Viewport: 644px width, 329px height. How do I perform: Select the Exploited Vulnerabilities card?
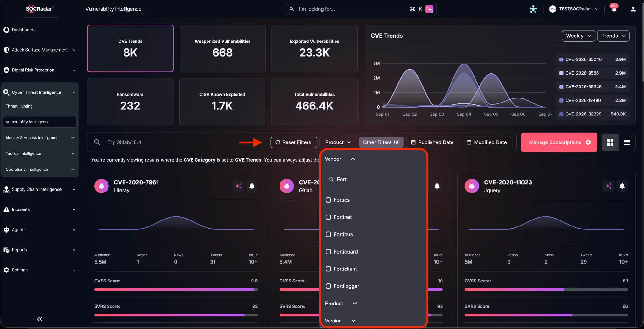[314, 48]
